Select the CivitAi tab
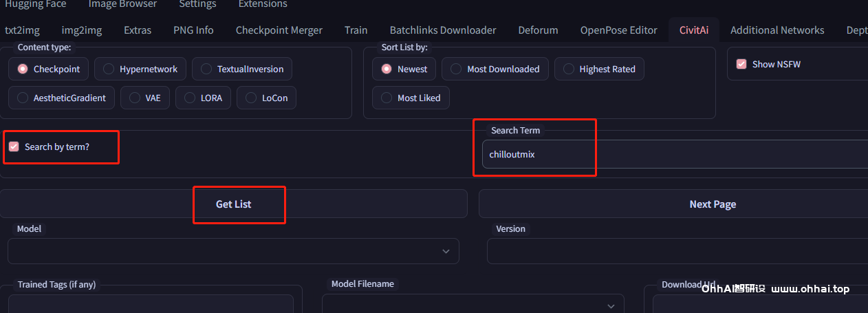This screenshot has height=313, width=868. (694, 30)
